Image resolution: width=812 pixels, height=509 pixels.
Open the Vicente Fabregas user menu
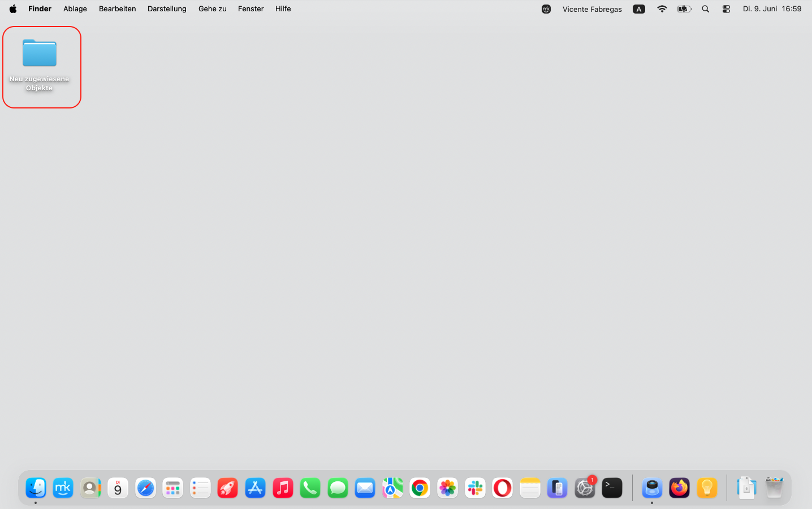pos(592,9)
